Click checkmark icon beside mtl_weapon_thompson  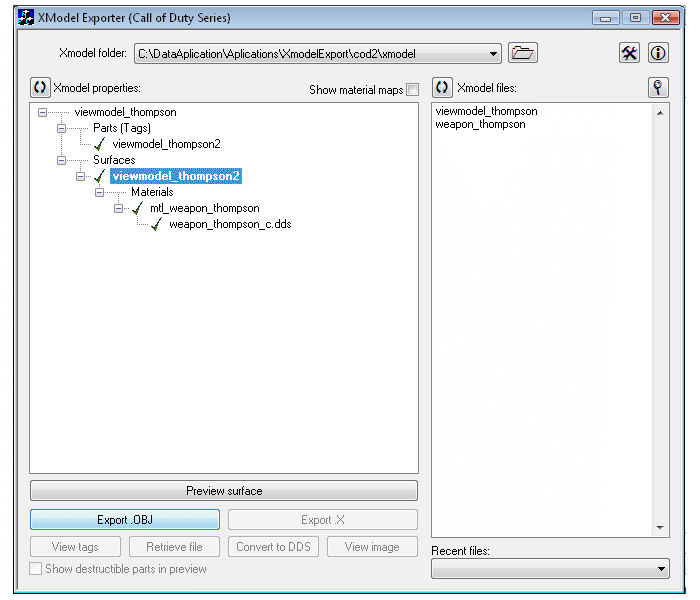coord(138,208)
